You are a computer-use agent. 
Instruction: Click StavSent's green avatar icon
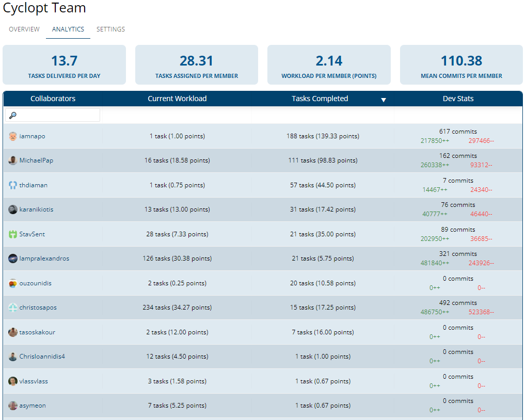13,234
